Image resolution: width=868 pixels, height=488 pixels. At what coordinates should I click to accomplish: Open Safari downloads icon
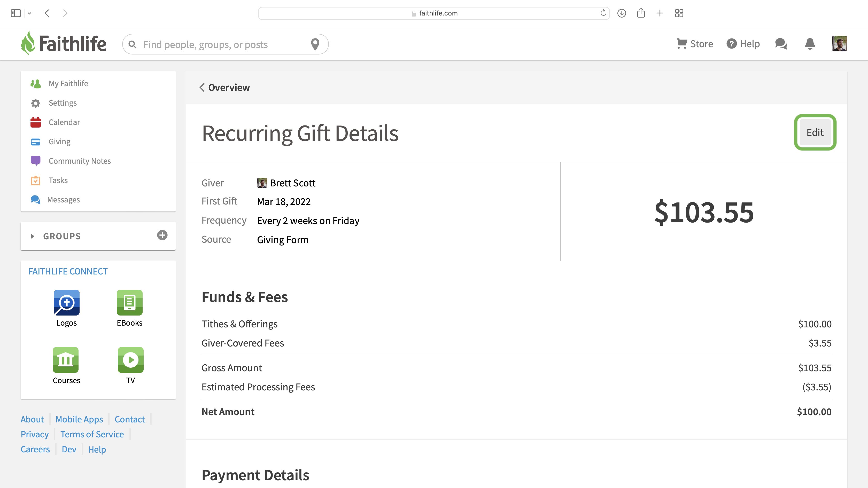(x=622, y=13)
